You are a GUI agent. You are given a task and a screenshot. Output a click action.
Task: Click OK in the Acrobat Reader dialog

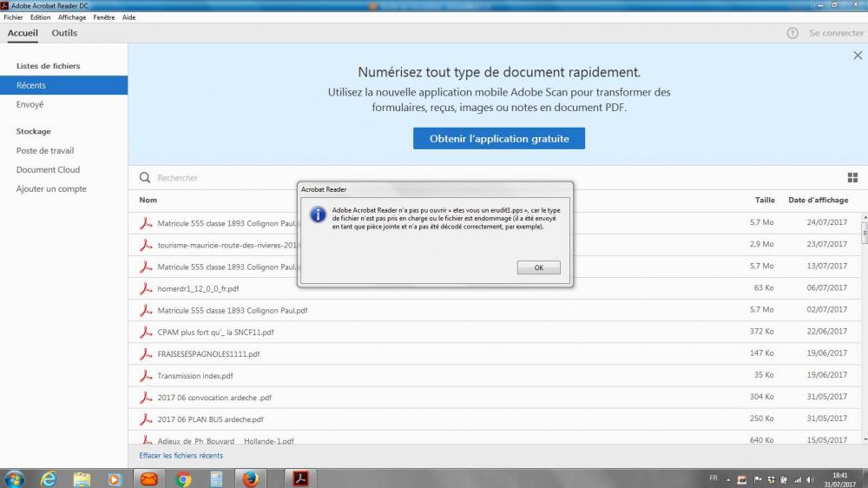click(x=539, y=267)
